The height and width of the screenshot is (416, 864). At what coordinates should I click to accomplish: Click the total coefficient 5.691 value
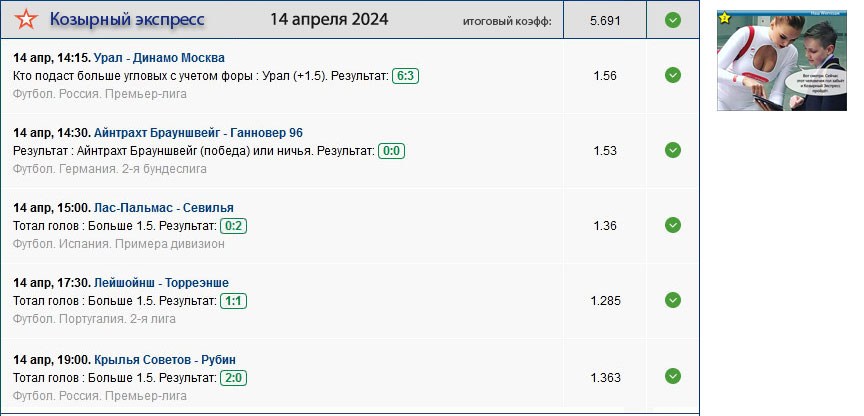(605, 20)
